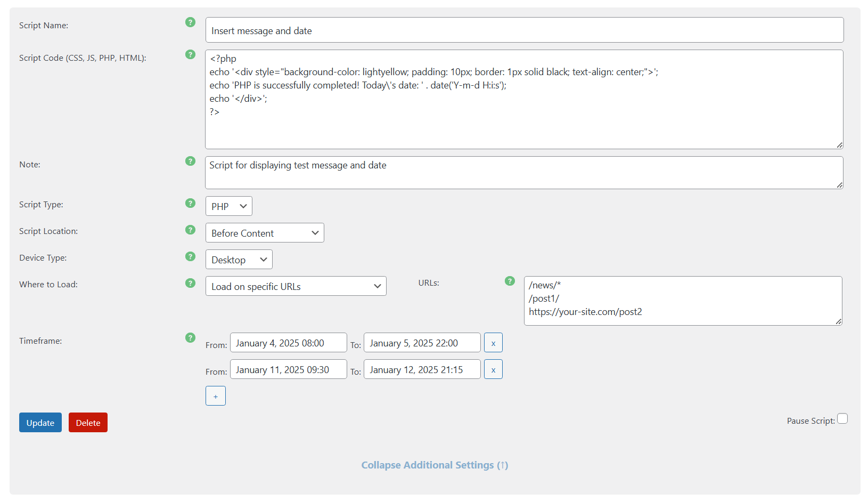
Task: Click the Device Type help icon
Action: (x=190, y=256)
